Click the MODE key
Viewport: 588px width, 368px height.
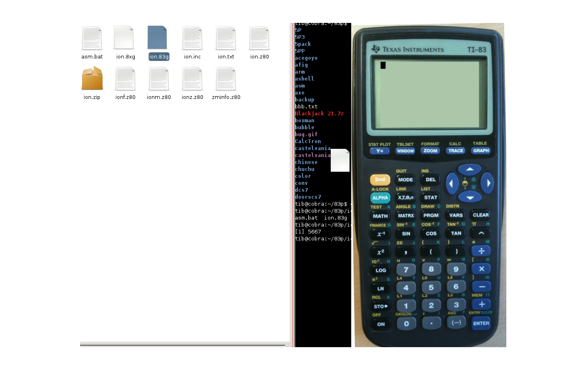point(405,180)
